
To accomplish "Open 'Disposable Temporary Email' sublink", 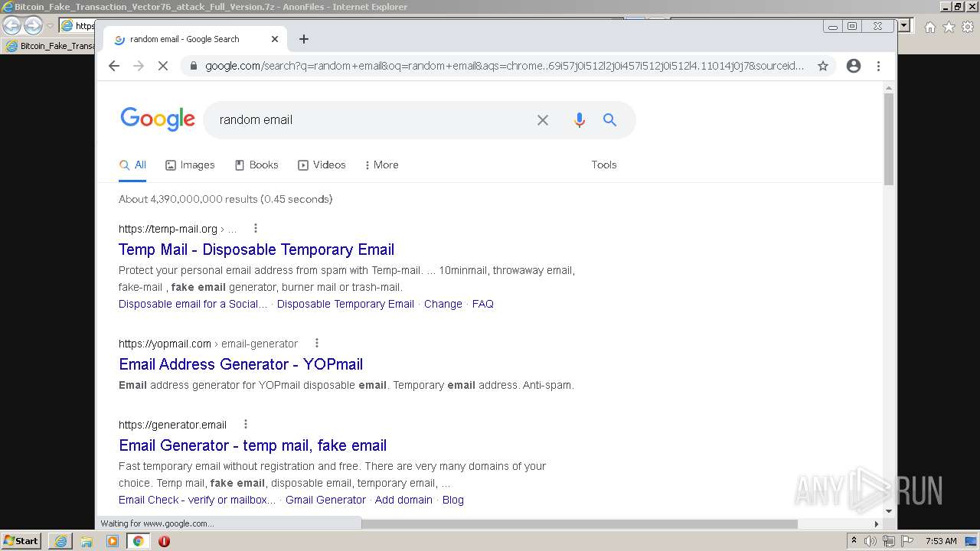I will tap(345, 304).
